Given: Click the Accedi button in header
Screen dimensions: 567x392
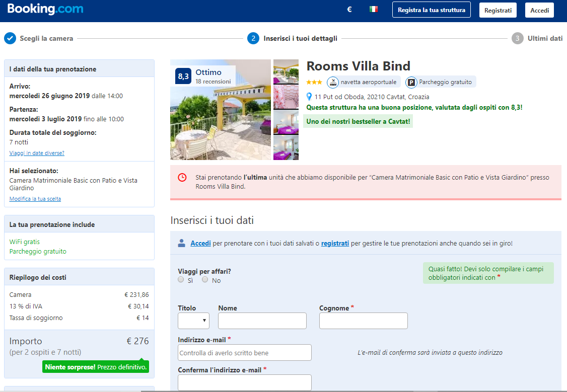Looking at the screenshot, I should 539,10.
